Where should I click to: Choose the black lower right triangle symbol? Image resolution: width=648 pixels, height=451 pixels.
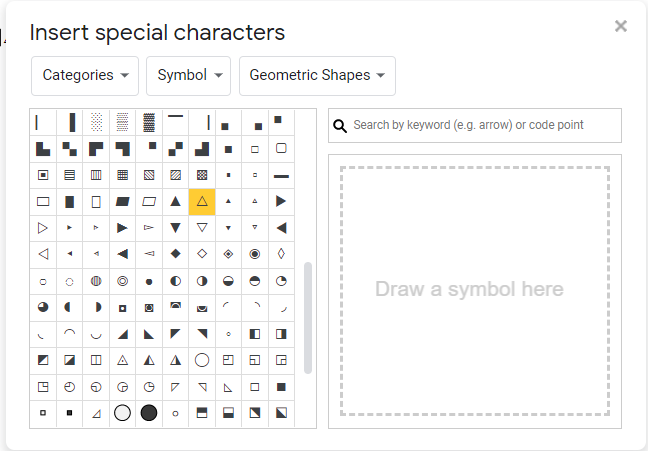pos(122,334)
